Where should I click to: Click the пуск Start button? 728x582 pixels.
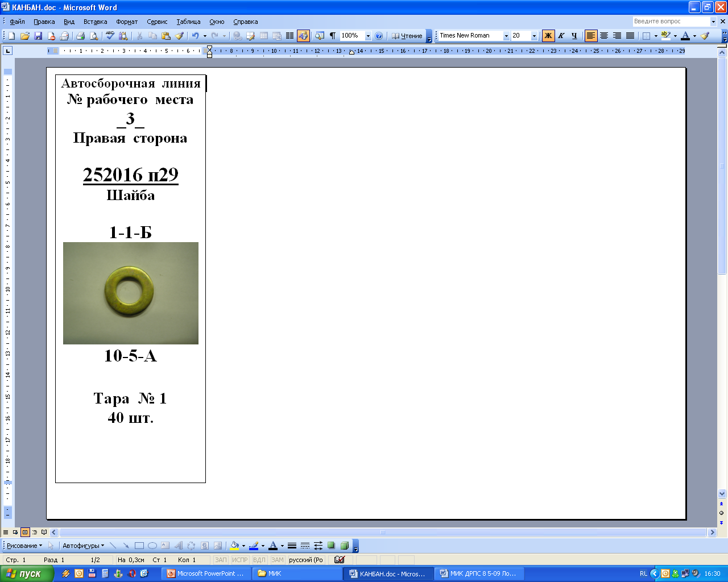[x=27, y=573]
